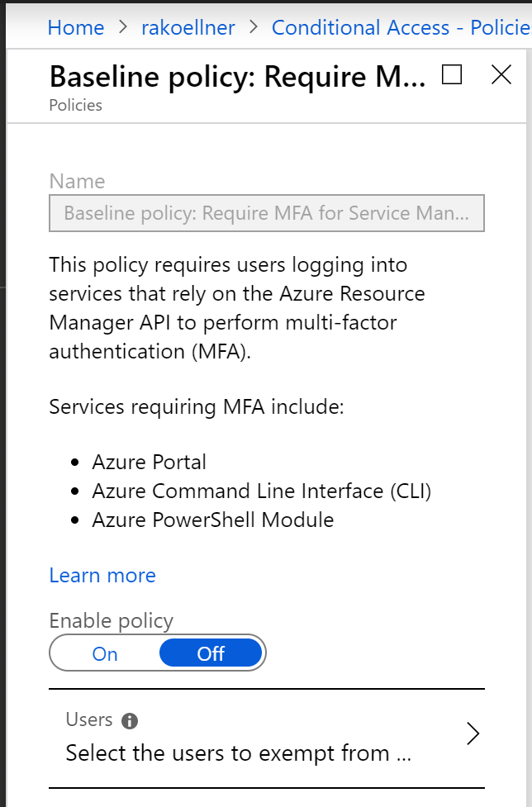Toggle the Enable policy control
This screenshot has width=532, height=807.
click(x=157, y=653)
